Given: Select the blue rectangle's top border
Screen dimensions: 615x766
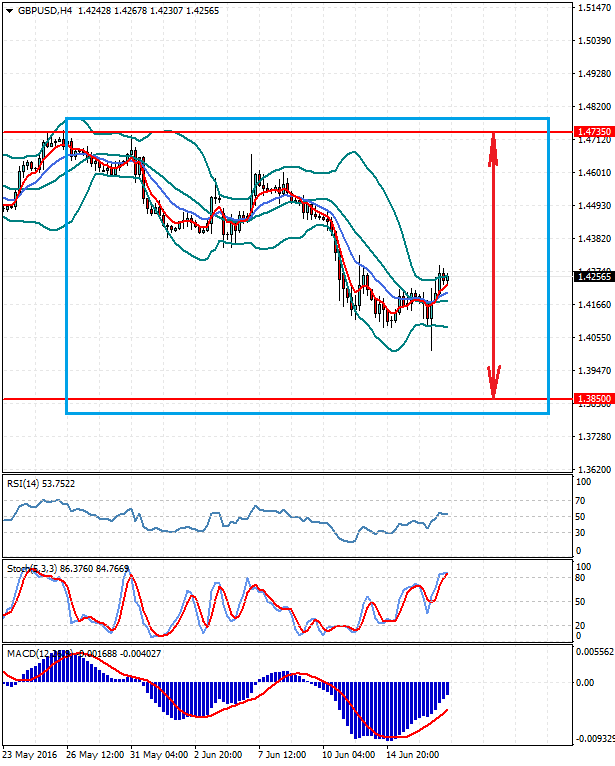Looking at the screenshot, I should (x=300, y=119).
